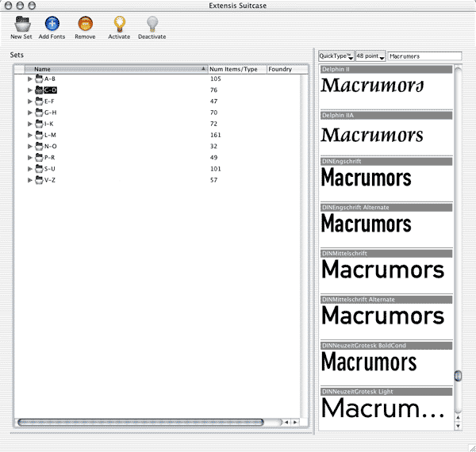The width and height of the screenshot is (476, 452).
Task: Select the L-M set folder icon
Action: (x=39, y=135)
